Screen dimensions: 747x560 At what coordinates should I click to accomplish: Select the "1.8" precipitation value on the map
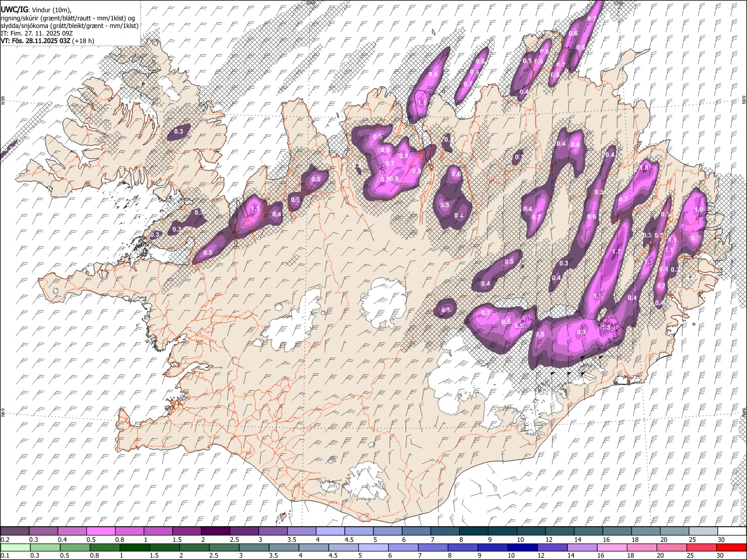645,168
